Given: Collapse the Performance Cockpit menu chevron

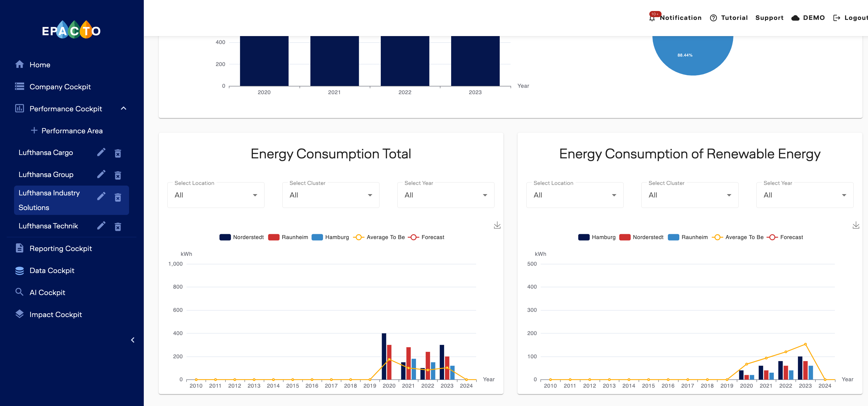Looking at the screenshot, I should (x=124, y=109).
